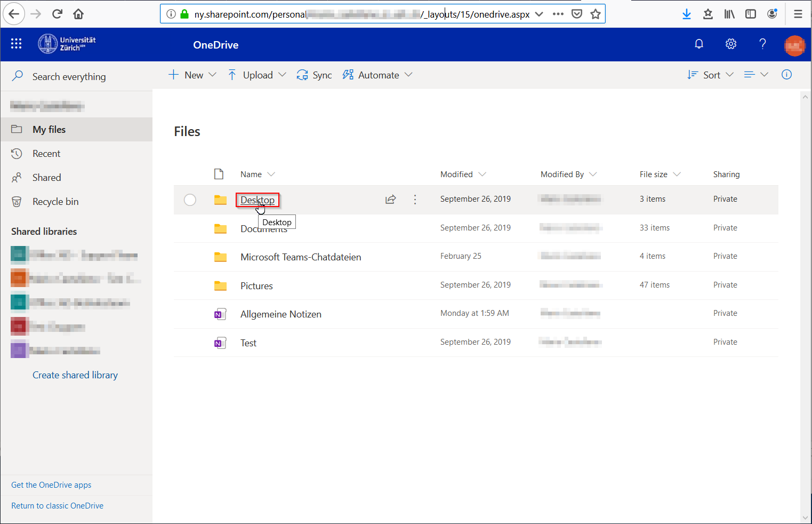Open the view options list dropdown

pos(756,75)
